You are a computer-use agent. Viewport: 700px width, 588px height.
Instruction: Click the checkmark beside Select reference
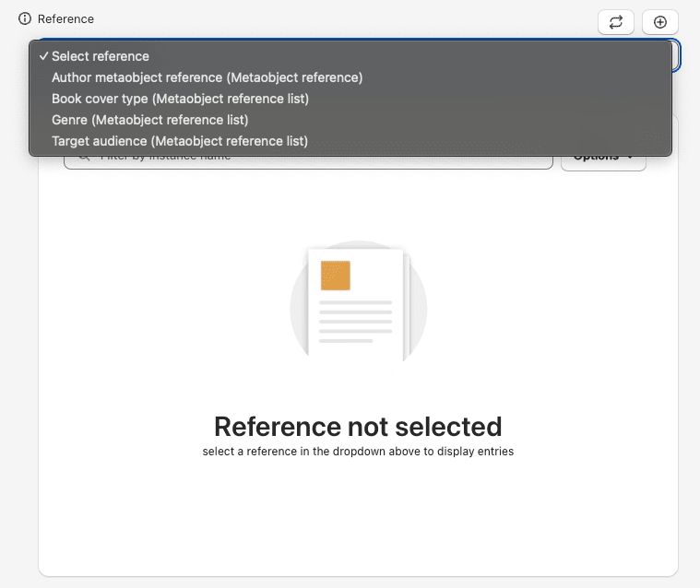[43, 56]
